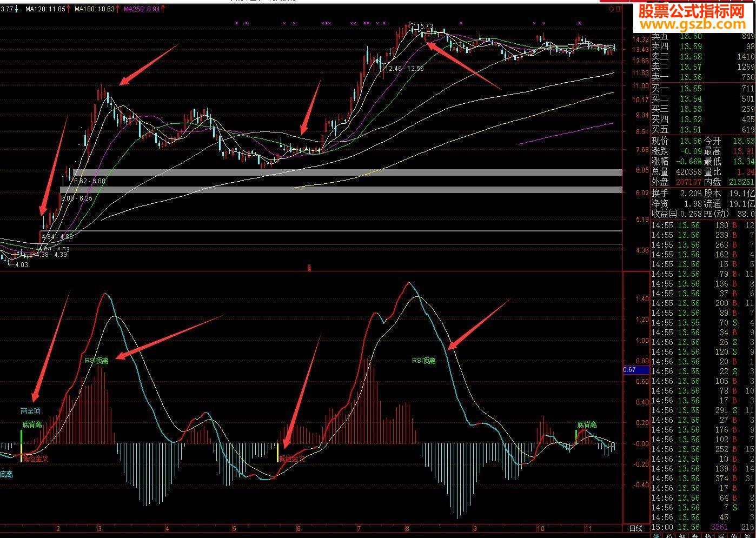This screenshot has width=756, height=538.
Task: Open the 值 tab in the tick panel
Action: (x=734, y=536)
